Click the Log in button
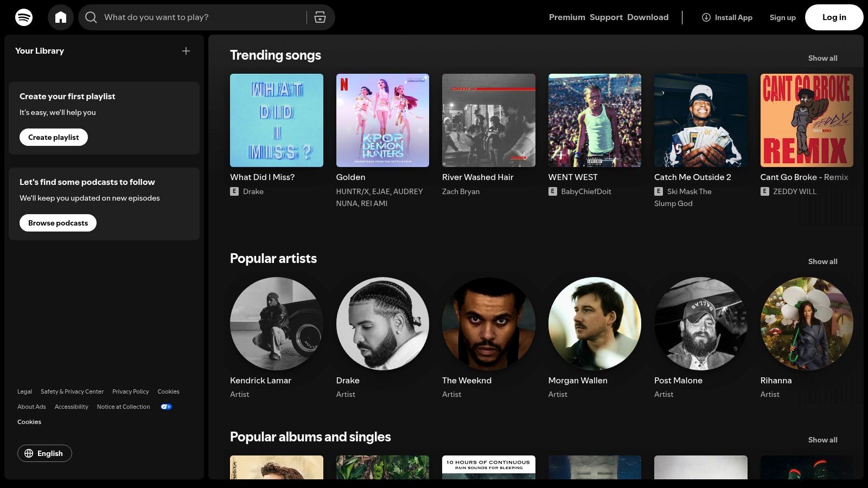This screenshot has width=868, height=488. (x=834, y=17)
